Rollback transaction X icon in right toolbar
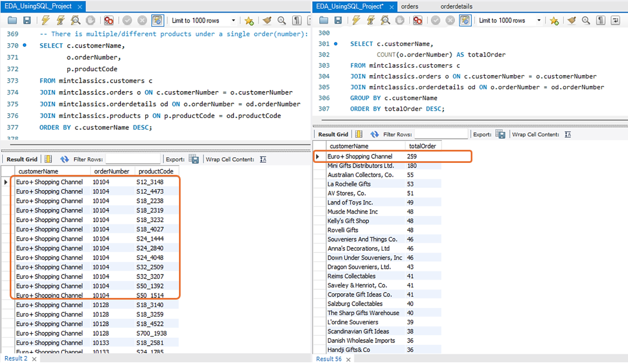The width and height of the screenshot is (628, 364). pyautogui.click(x=450, y=20)
